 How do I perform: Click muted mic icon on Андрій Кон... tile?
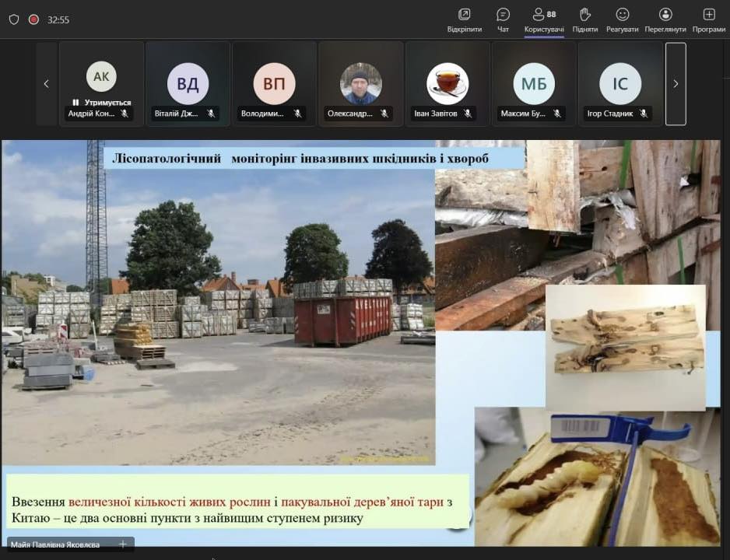(x=125, y=114)
